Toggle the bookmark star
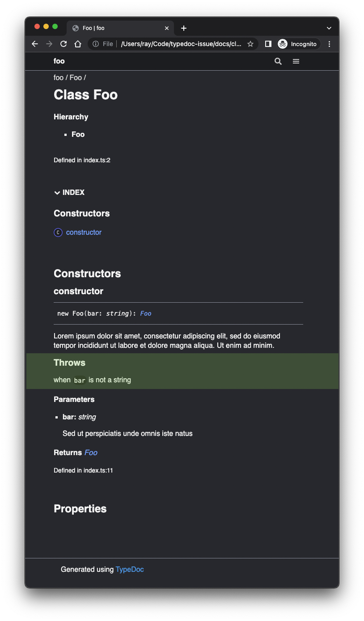This screenshot has height=621, width=364. click(x=250, y=44)
